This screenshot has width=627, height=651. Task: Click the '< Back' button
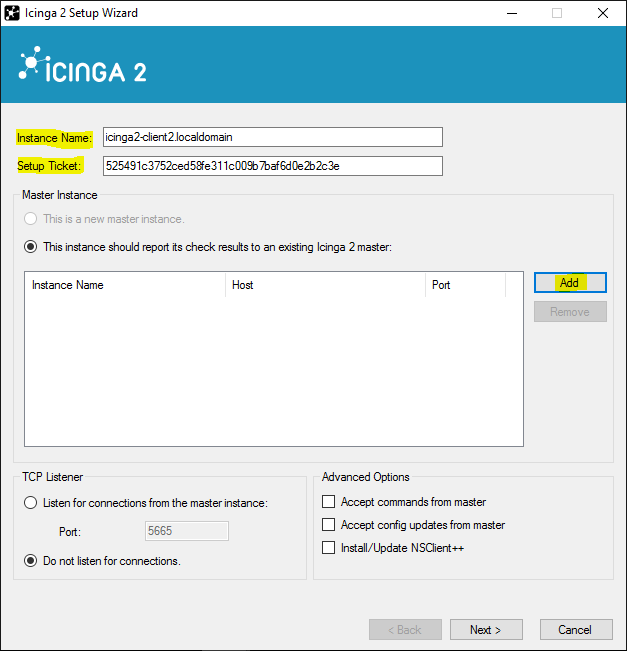(x=405, y=630)
